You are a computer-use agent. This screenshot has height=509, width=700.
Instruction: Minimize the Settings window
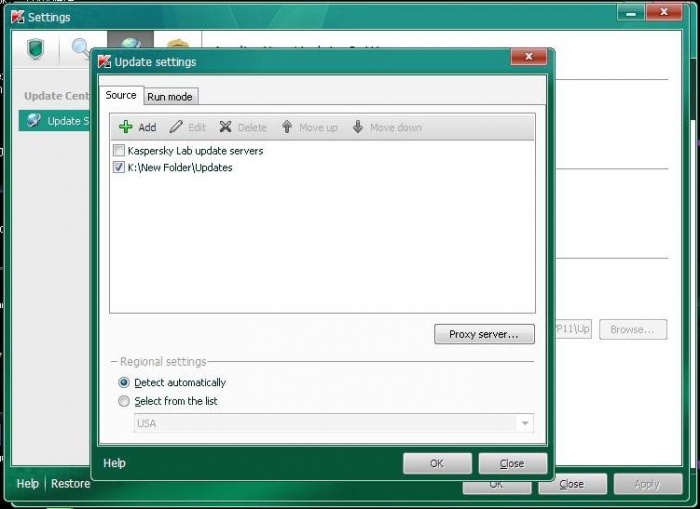631,13
